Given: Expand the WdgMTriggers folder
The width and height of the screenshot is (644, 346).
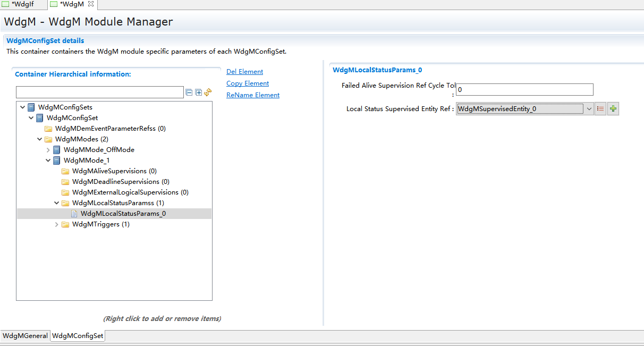Looking at the screenshot, I should pos(57,224).
